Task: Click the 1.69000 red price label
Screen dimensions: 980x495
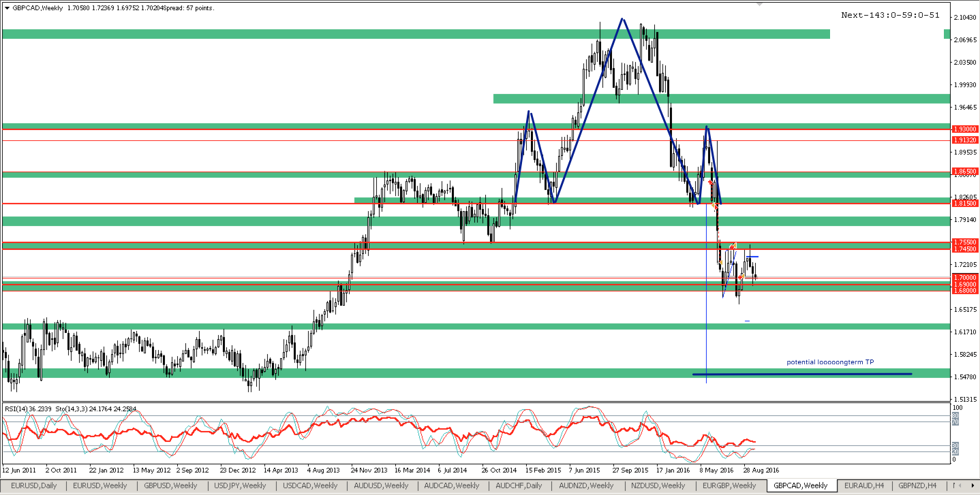Action: coord(965,284)
